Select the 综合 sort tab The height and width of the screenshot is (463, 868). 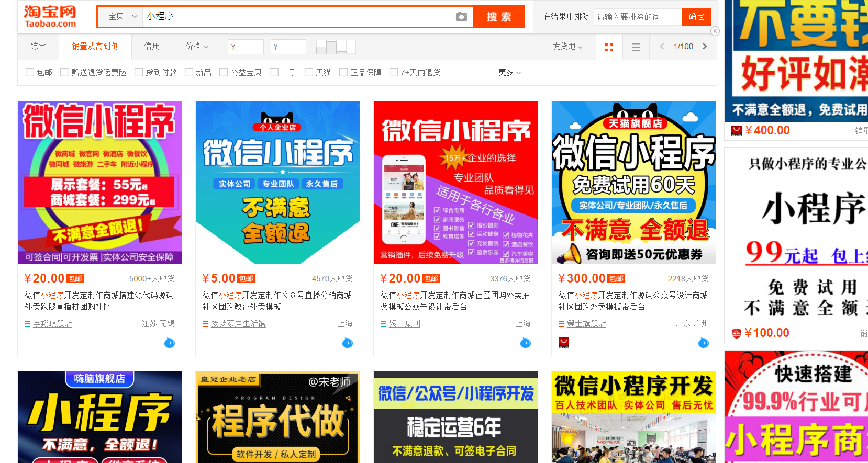pyautogui.click(x=38, y=47)
